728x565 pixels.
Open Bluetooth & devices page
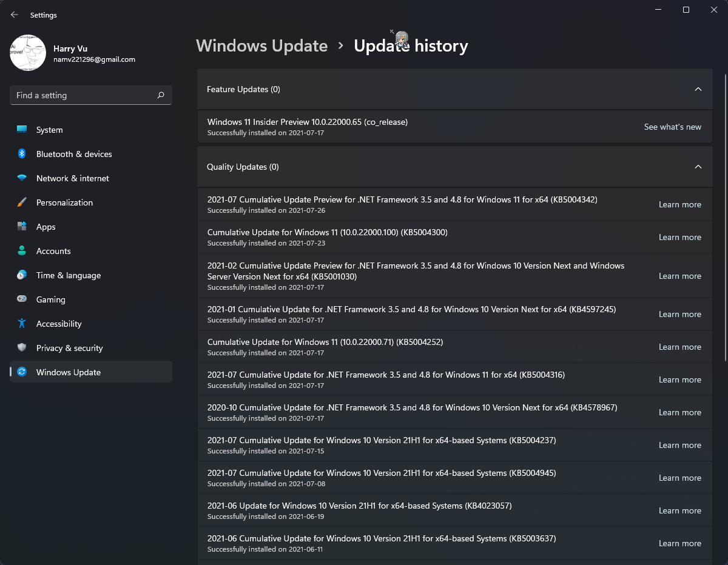point(91,154)
